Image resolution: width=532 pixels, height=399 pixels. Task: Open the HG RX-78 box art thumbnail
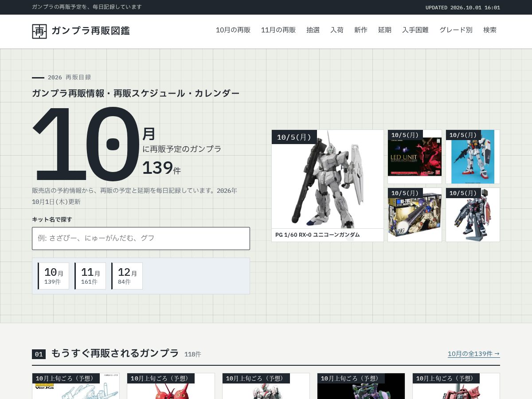tap(415, 215)
